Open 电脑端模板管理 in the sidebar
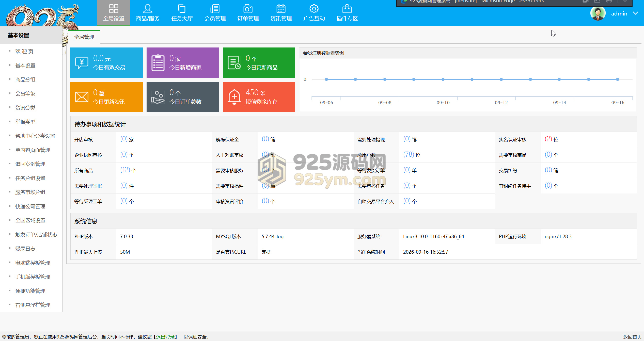The height and width of the screenshot is (341, 644). click(x=33, y=263)
